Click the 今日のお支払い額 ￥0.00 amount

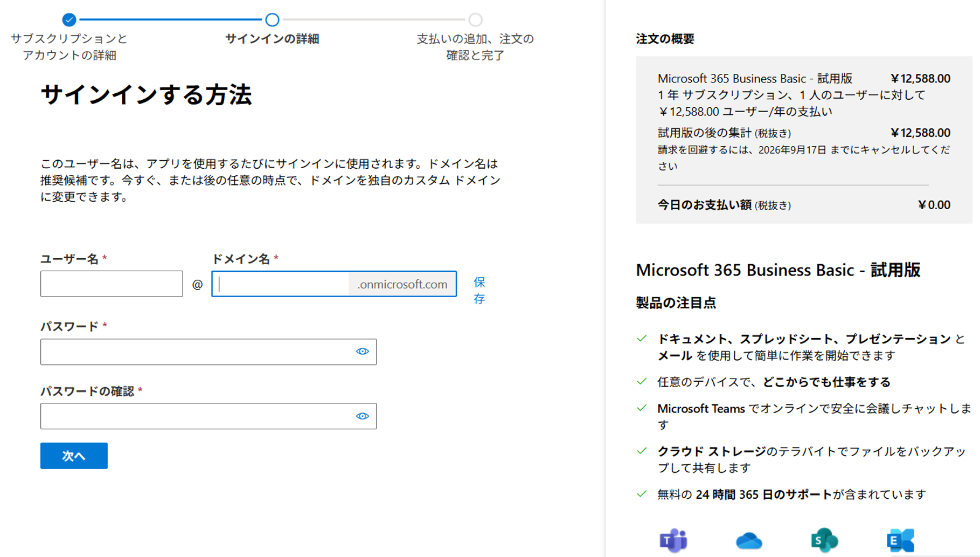click(934, 205)
